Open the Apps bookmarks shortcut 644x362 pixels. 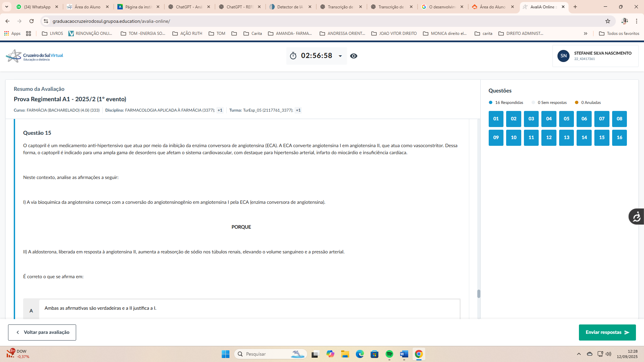[x=12, y=34]
